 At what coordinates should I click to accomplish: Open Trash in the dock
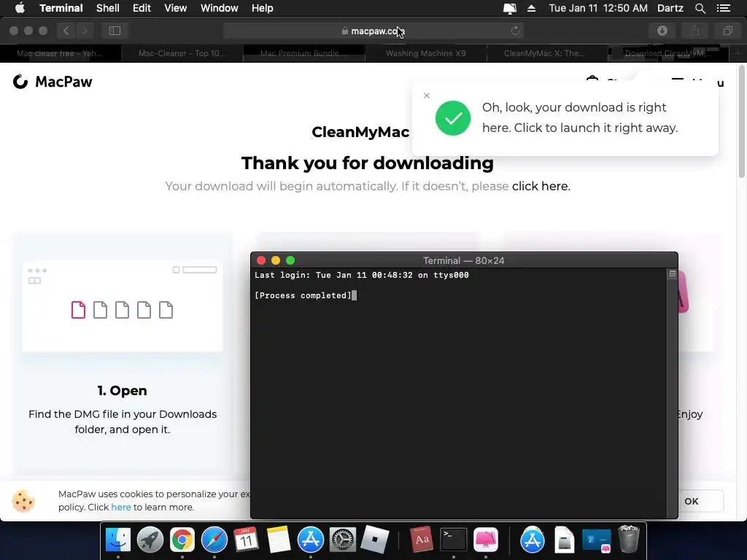coord(628,540)
